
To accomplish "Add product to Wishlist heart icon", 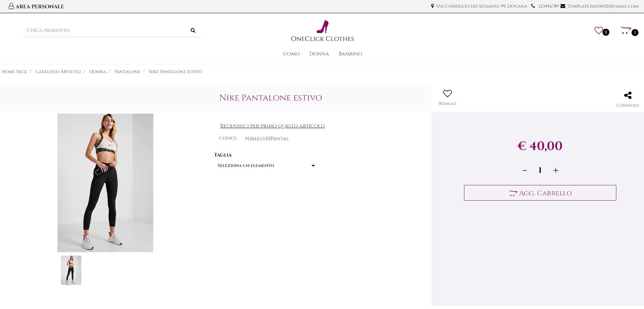I will (x=447, y=94).
